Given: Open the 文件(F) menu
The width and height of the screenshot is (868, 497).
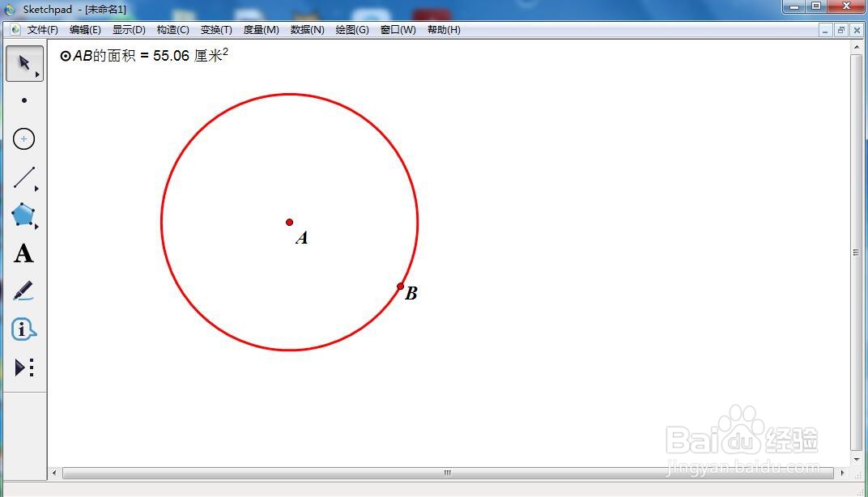Looking at the screenshot, I should click(43, 30).
